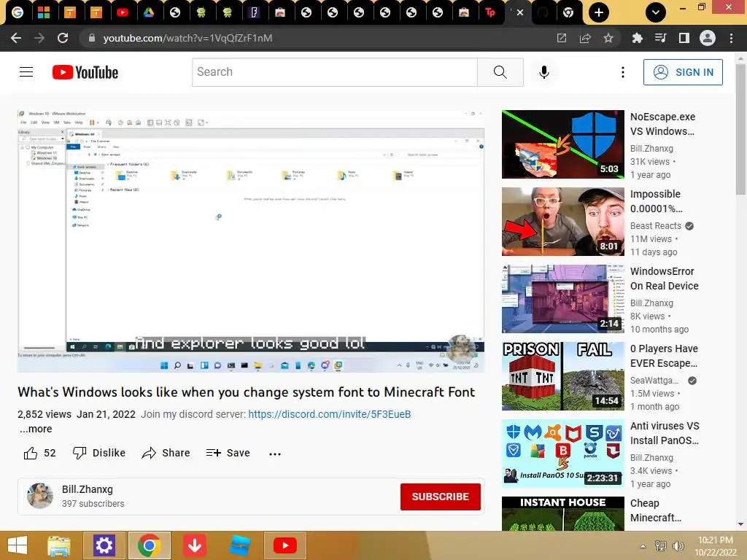Share this page from the address bar
Screen dimensions: 747x560
pyautogui.click(x=585, y=38)
